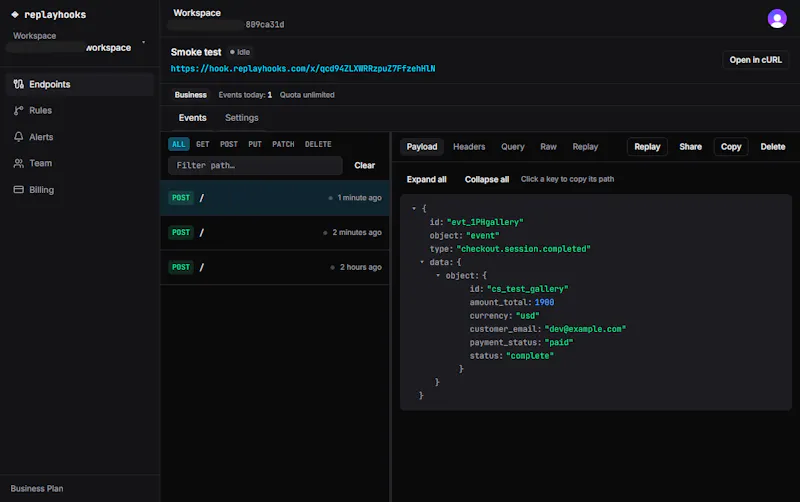
Task: Click the "cs_test_gallery" id value
Action: click(528, 289)
